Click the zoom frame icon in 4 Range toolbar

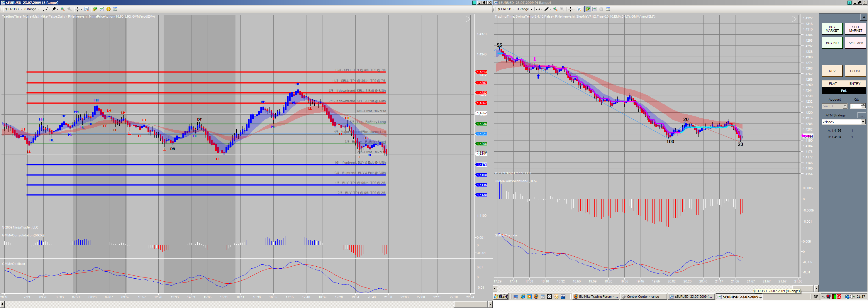pyautogui.click(x=579, y=9)
